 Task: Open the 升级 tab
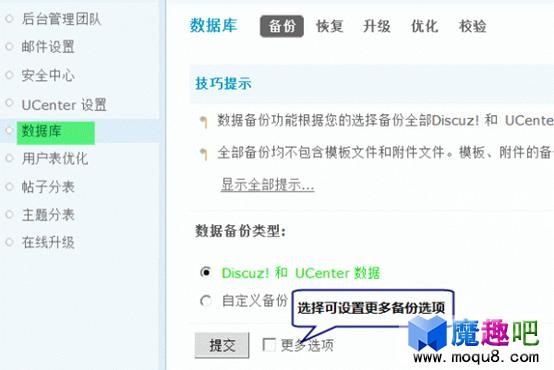click(377, 26)
